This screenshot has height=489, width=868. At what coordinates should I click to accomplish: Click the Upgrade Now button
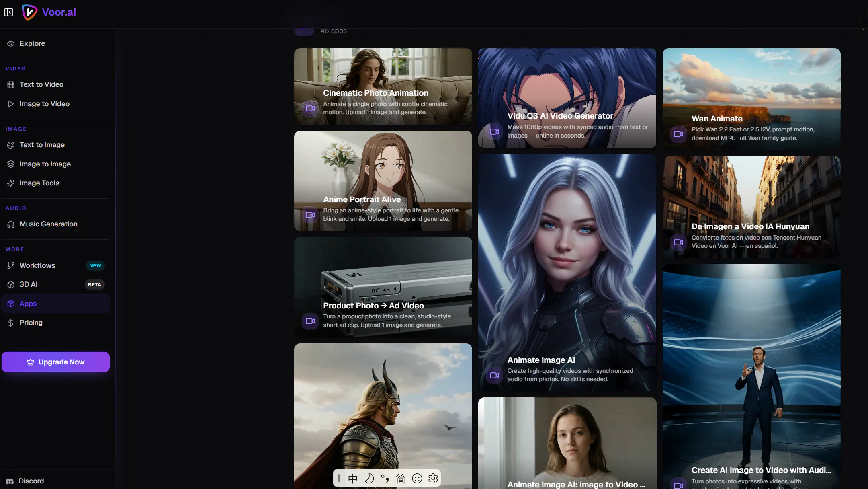point(55,362)
